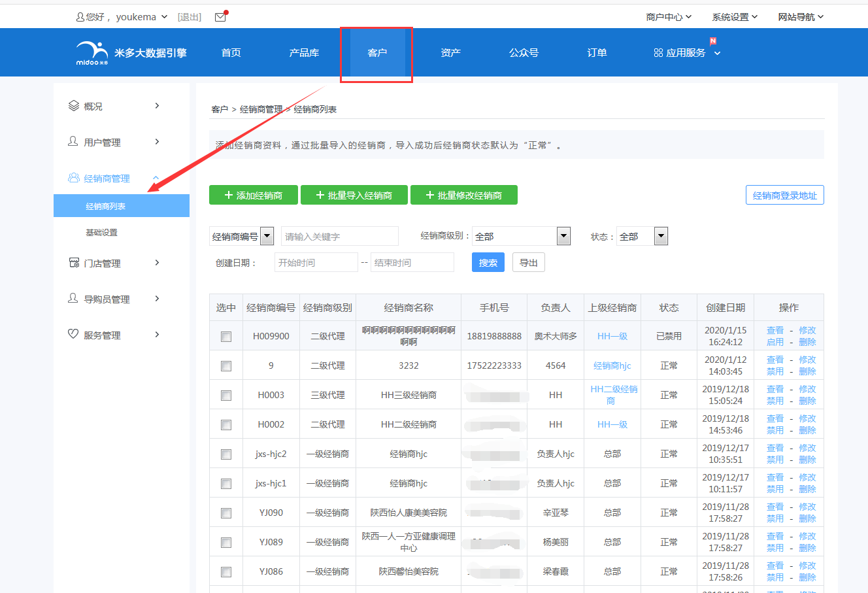Click the 导购员管理 person icon in sidebar

point(73,298)
